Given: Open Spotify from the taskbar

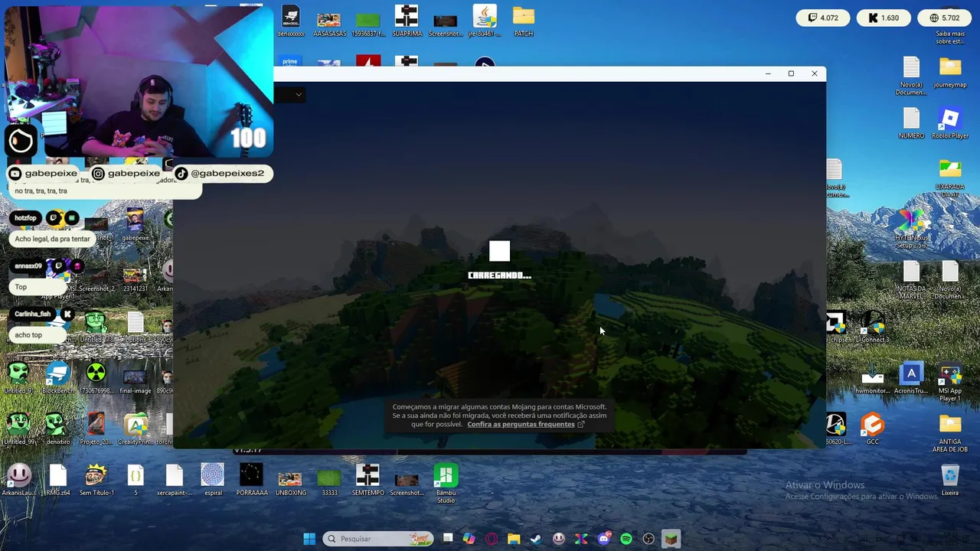Looking at the screenshot, I should 626,539.
